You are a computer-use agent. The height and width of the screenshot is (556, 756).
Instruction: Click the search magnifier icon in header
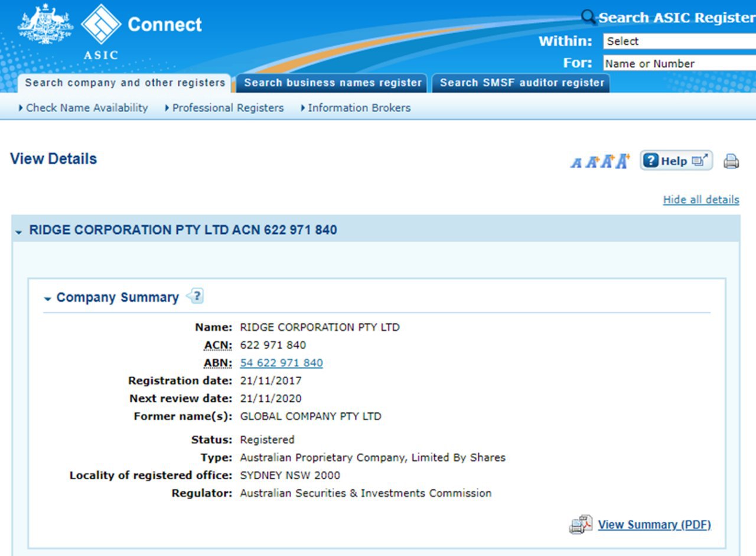(x=588, y=17)
